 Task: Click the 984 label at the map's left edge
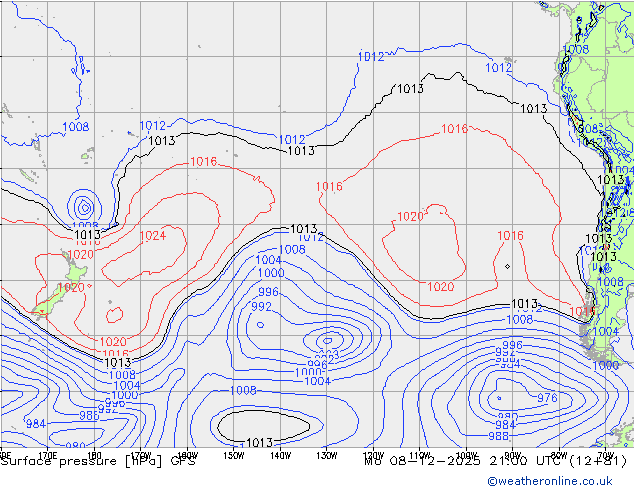(36, 424)
